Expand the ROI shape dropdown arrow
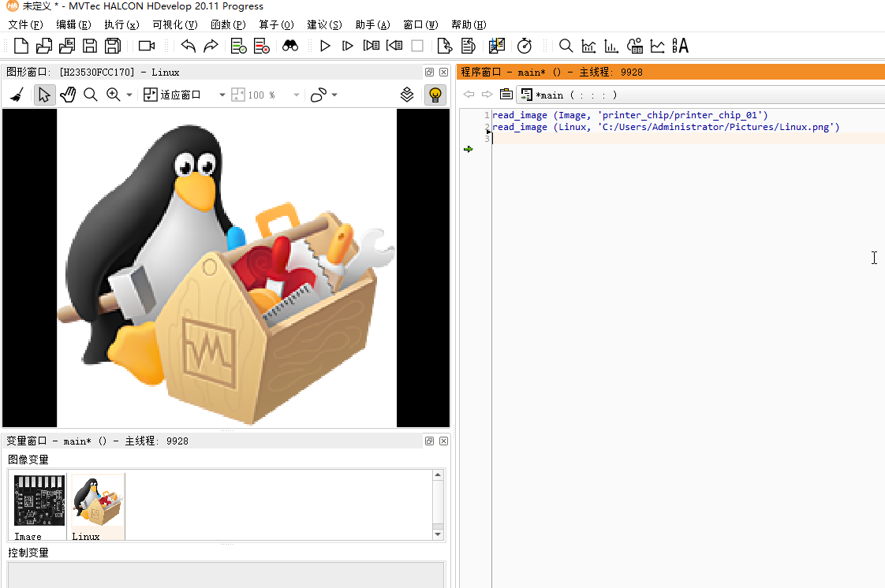885x588 pixels. pyautogui.click(x=334, y=95)
